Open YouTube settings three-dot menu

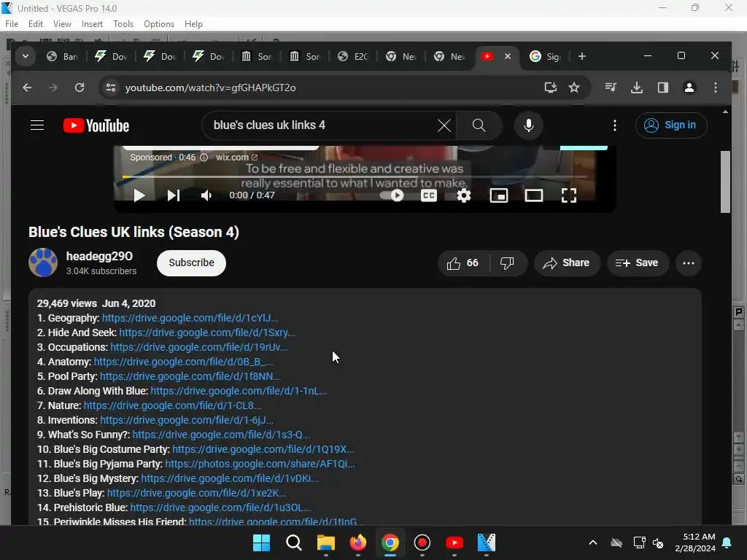coord(614,125)
